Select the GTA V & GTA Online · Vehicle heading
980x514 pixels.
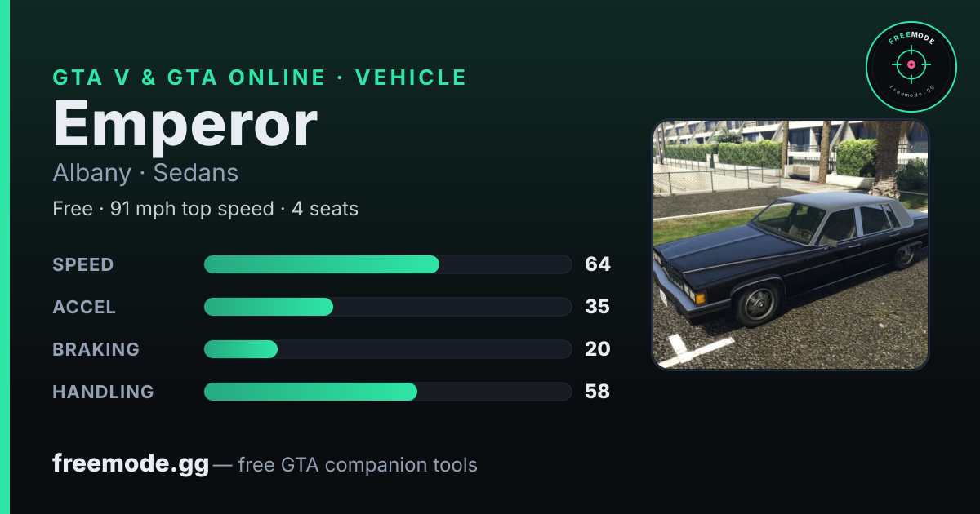[260, 78]
